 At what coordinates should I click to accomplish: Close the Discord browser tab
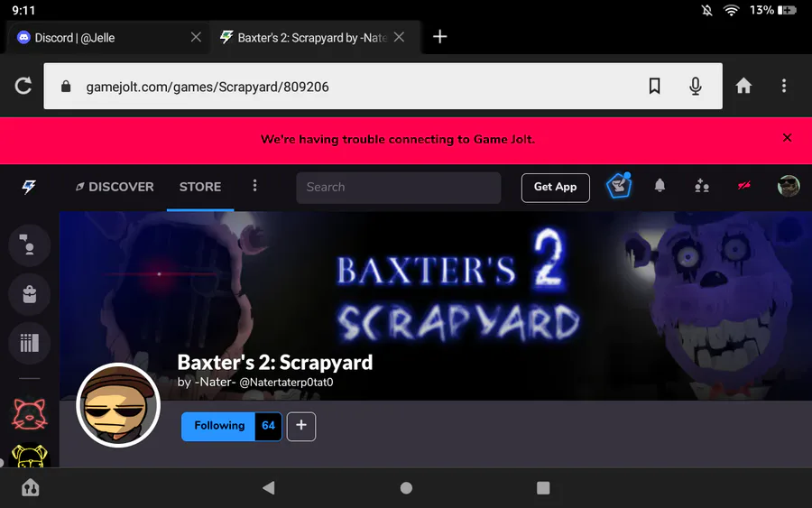click(x=196, y=37)
